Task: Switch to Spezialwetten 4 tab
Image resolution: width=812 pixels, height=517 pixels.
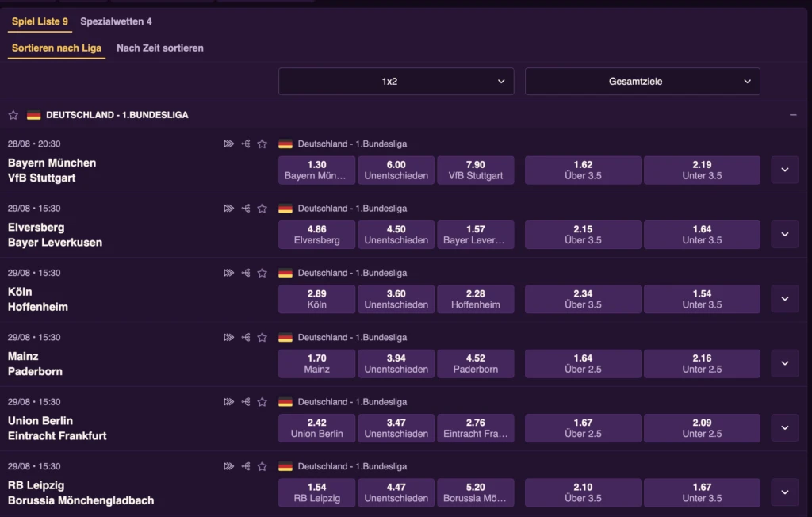Action: (x=116, y=21)
